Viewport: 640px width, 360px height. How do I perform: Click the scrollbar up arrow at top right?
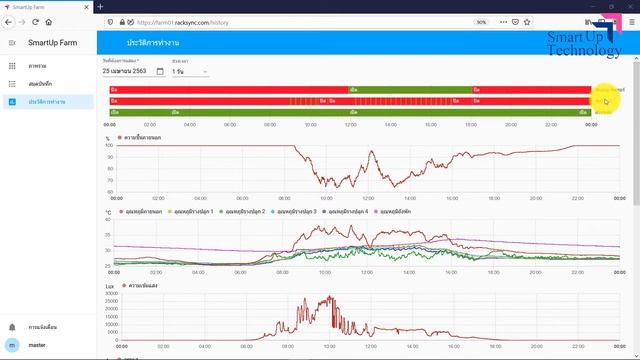[636, 59]
